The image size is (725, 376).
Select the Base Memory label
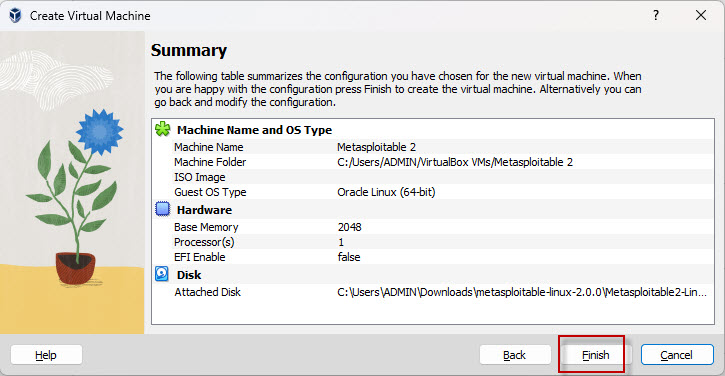pos(206,227)
